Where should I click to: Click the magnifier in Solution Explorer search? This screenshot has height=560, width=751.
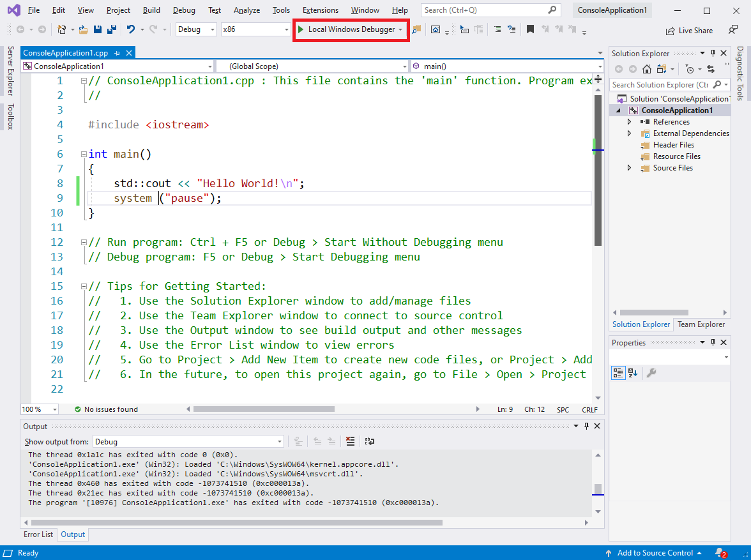[717, 84]
